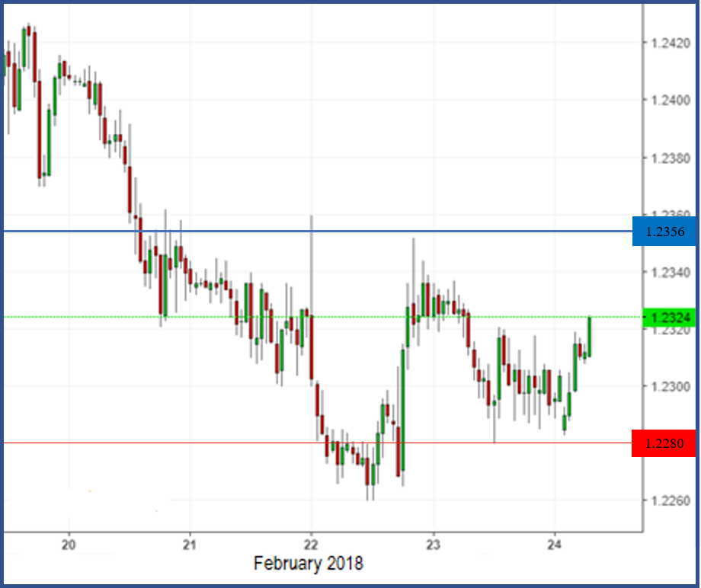Image resolution: width=701 pixels, height=588 pixels.
Task: Click the green 1.2324 current price label
Action: [x=669, y=318]
